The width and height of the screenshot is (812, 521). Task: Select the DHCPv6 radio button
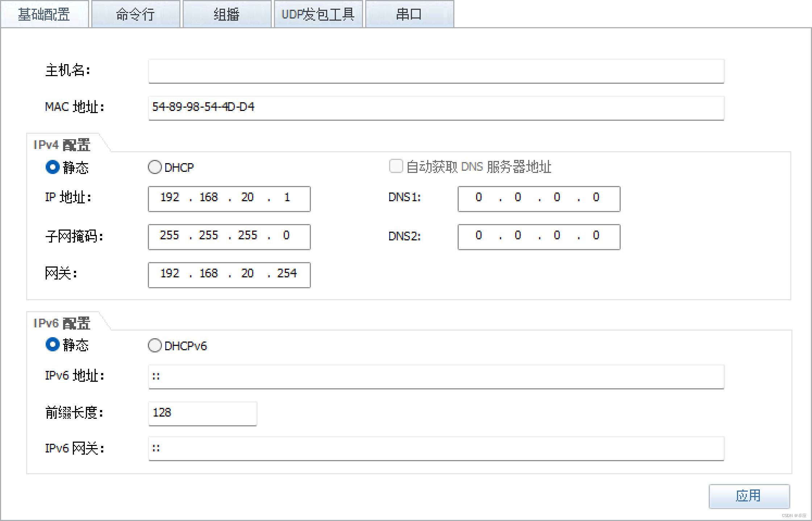[155, 346]
